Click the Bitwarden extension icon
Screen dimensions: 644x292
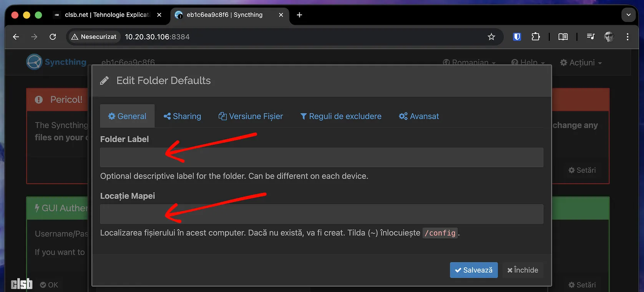coord(517,37)
